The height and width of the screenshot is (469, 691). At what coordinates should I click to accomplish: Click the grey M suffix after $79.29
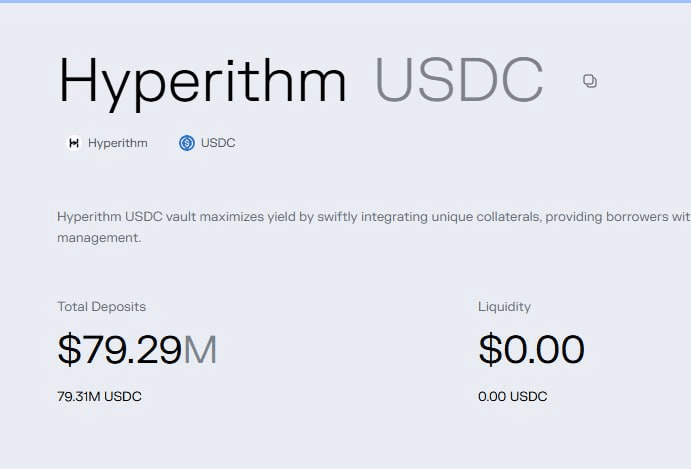pyautogui.click(x=200, y=350)
